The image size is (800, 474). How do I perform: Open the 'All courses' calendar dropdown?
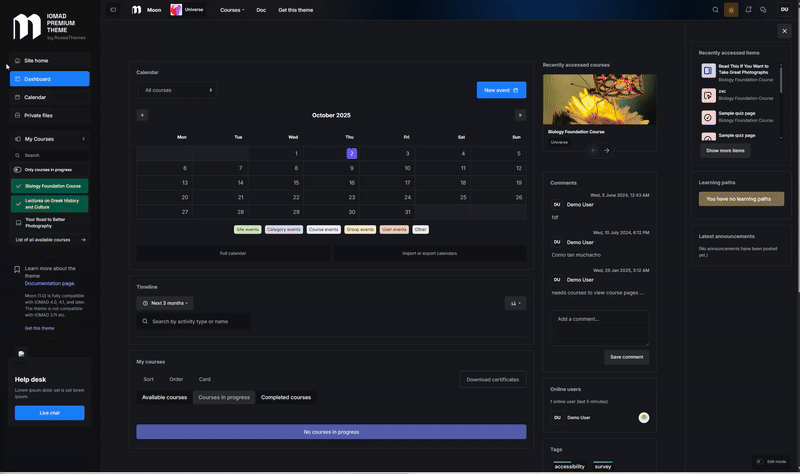click(x=177, y=90)
